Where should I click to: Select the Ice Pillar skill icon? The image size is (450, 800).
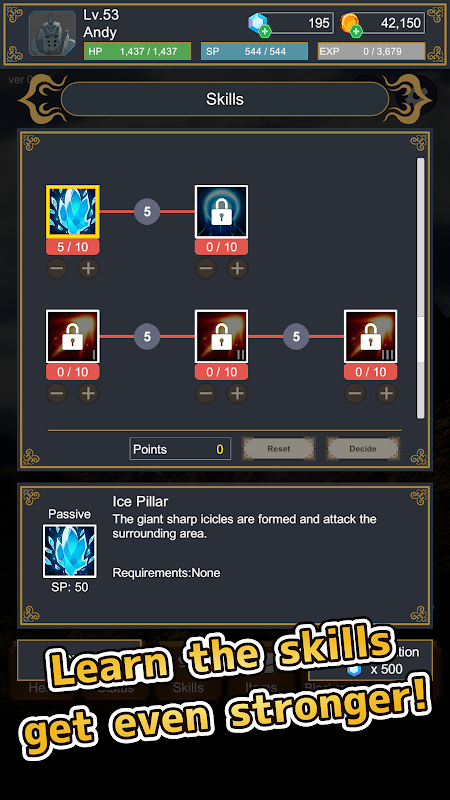pyautogui.click(x=72, y=212)
